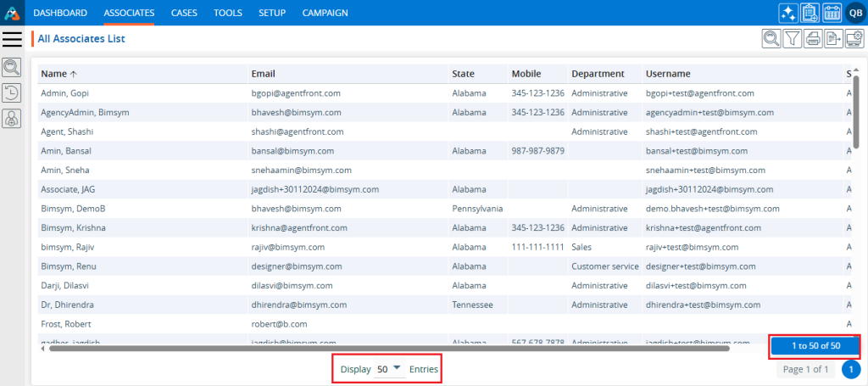The height and width of the screenshot is (386, 868).
Task: Open the CAMPAIGN menu
Action: (x=325, y=13)
